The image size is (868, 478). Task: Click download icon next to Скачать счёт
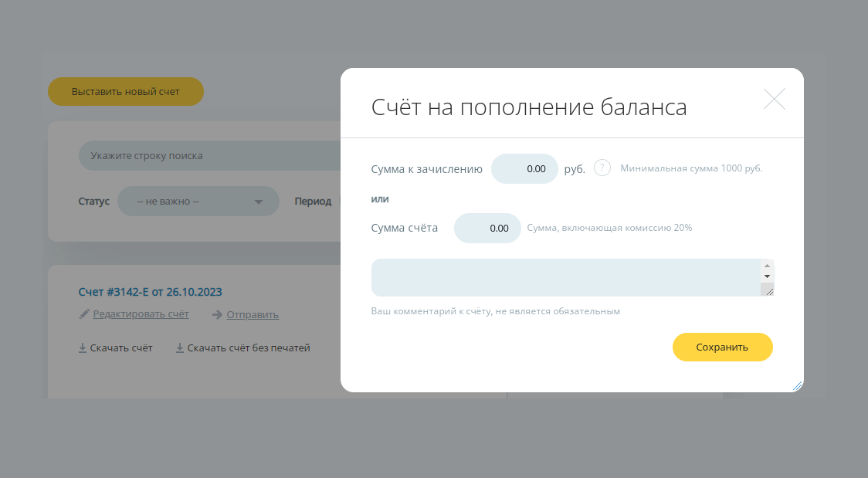click(83, 348)
